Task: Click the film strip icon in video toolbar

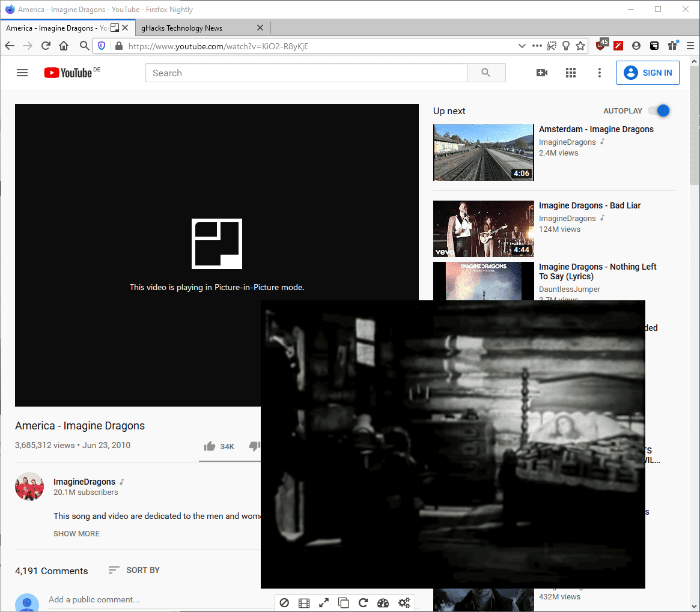Action: [304, 603]
